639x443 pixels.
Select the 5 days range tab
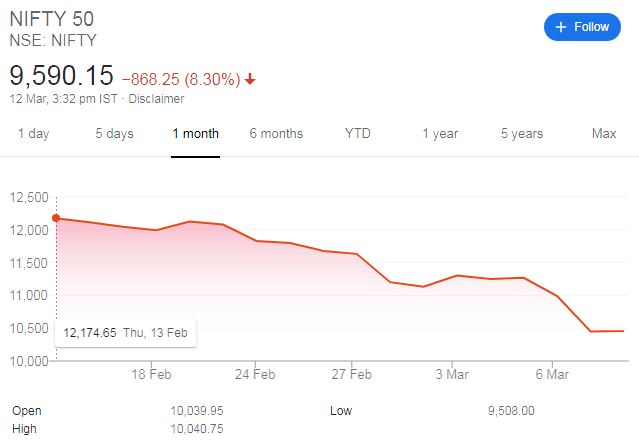point(114,134)
